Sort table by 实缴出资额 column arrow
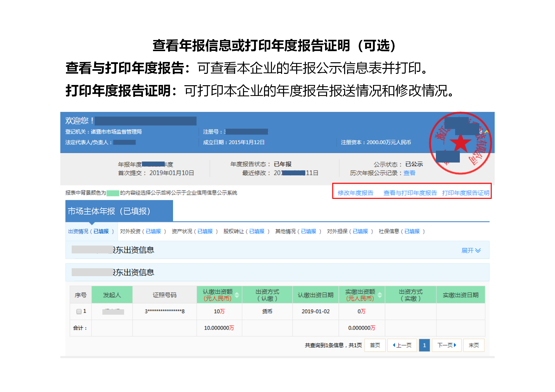The image size is (555, 392). tap(380, 294)
